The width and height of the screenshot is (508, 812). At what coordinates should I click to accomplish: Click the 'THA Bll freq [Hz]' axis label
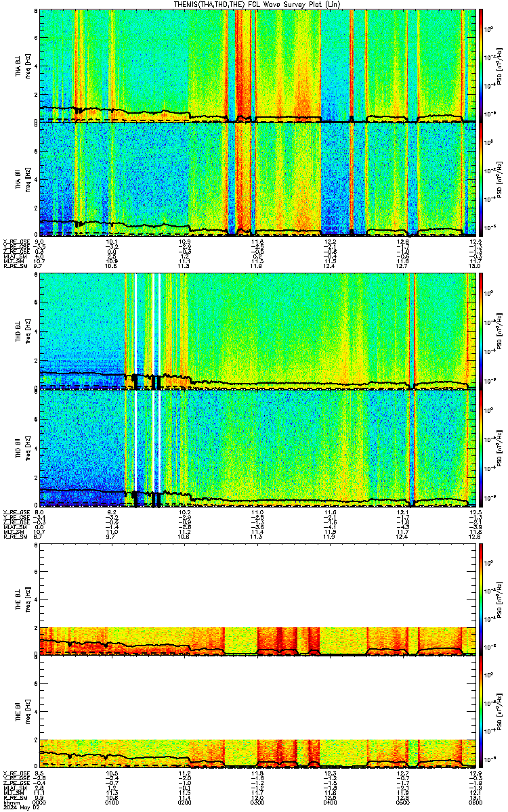(x=23, y=179)
